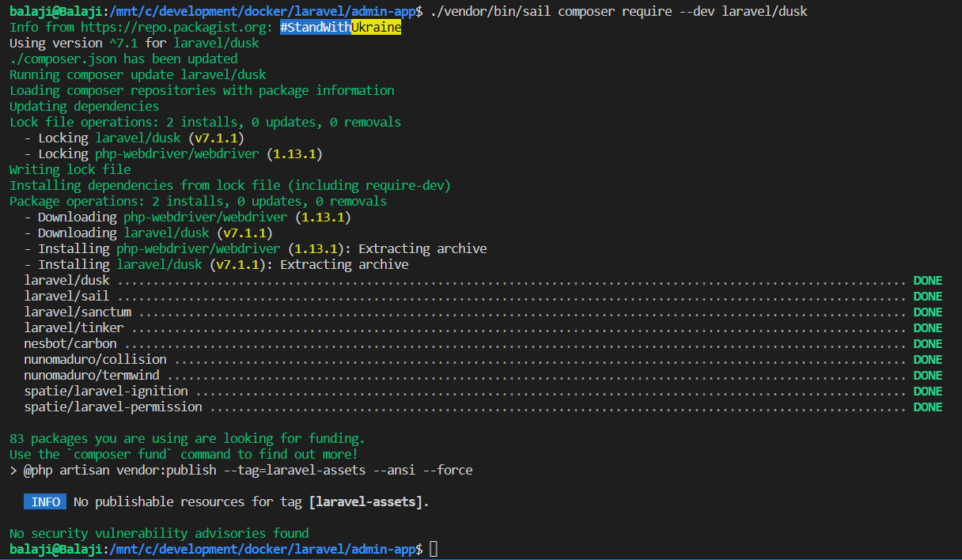
Task: Click laravel/tinker package name
Action: [74, 327]
